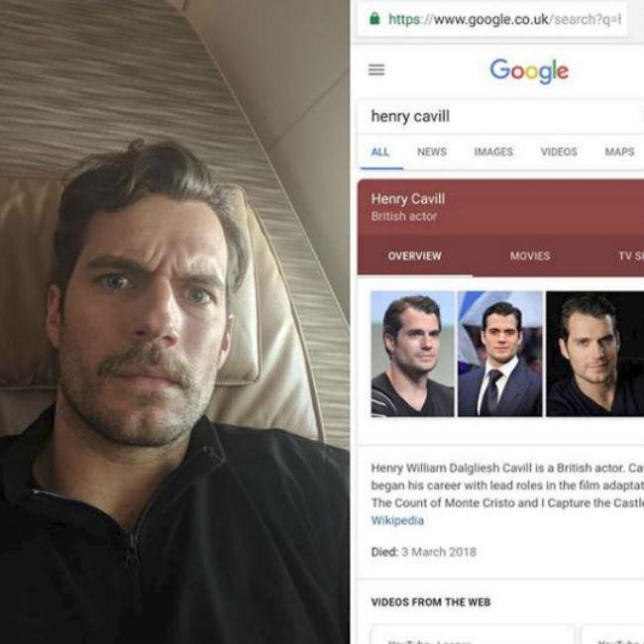Show the partially visible TV shows tab

click(x=630, y=256)
